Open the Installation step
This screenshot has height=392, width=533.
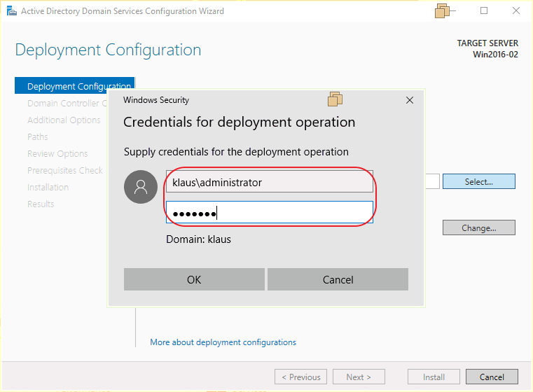pyautogui.click(x=48, y=188)
